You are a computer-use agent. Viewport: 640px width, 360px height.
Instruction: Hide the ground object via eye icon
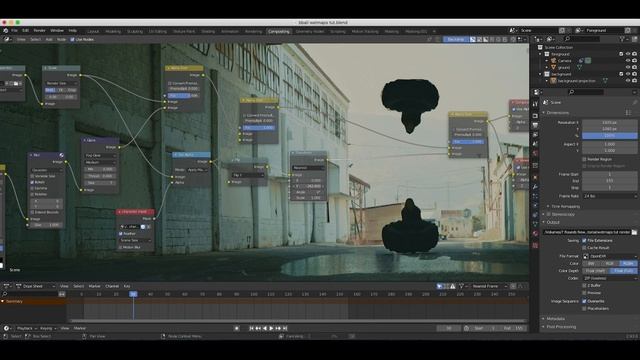(628, 67)
